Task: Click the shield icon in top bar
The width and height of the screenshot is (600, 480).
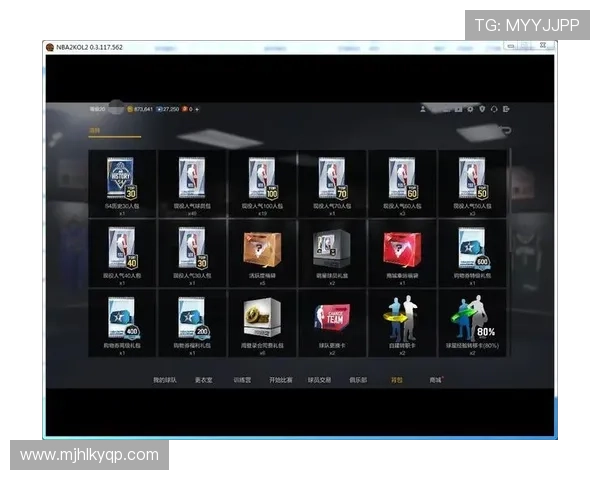Action: click(482, 109)
